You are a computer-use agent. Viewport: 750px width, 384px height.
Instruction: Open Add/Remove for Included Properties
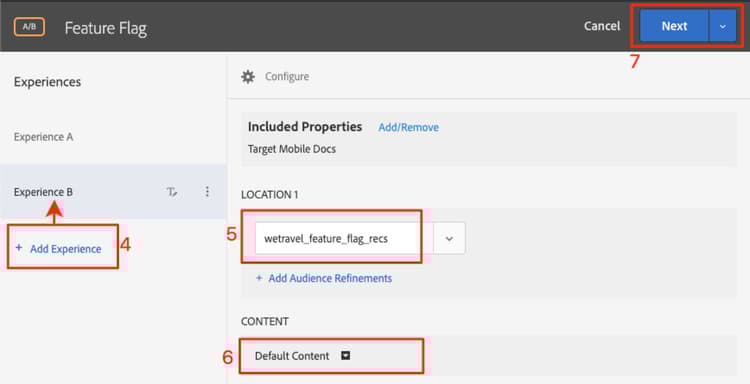pyautogui.click(x=408, y=128)
